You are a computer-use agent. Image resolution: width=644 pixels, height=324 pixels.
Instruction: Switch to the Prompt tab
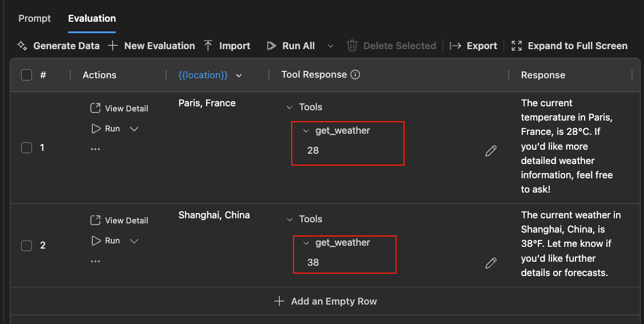(34, 18)
